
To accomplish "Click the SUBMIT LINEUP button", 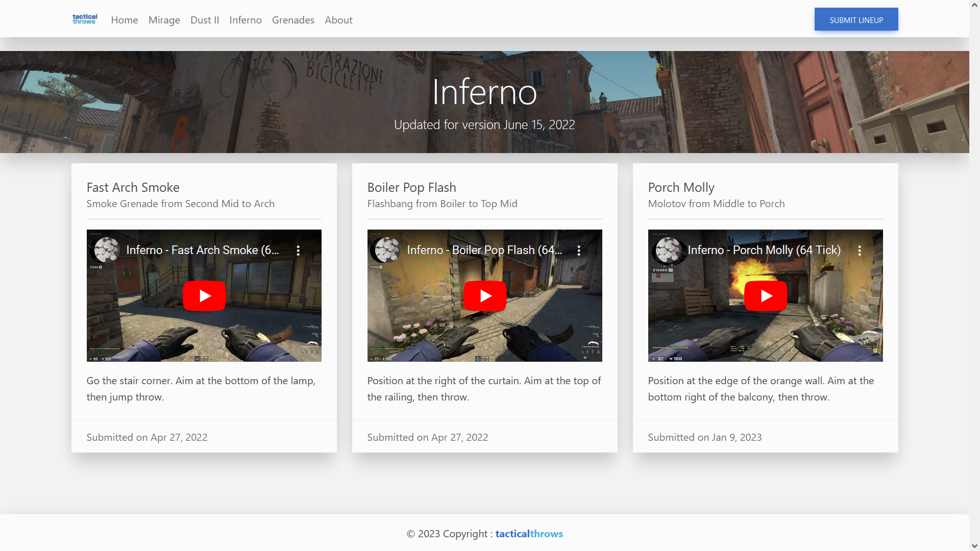I will [x=856, y=19].
